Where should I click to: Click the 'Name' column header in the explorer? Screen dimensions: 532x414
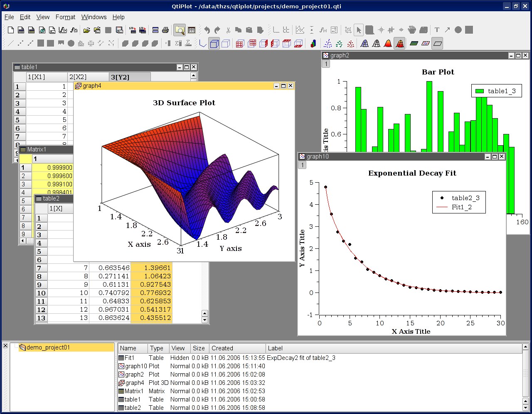click(x=128, y=348)
